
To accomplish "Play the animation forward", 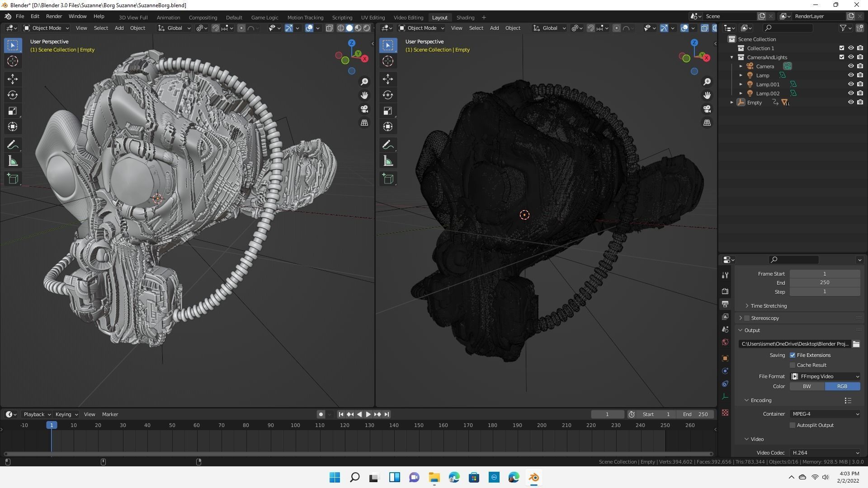I will click(368, 414).
